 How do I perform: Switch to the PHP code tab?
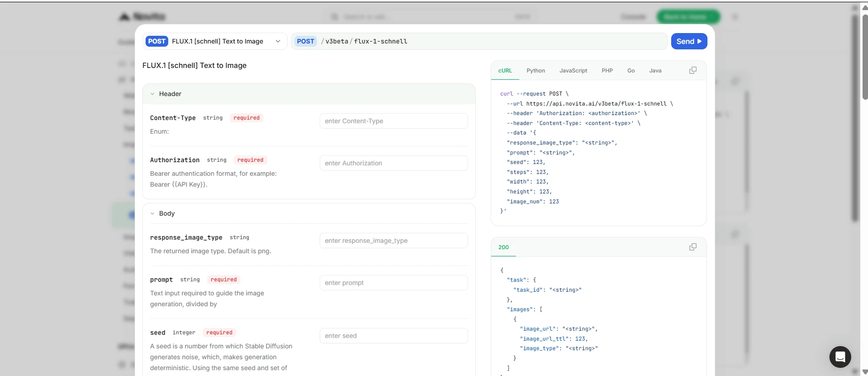(x=607, y=71)
